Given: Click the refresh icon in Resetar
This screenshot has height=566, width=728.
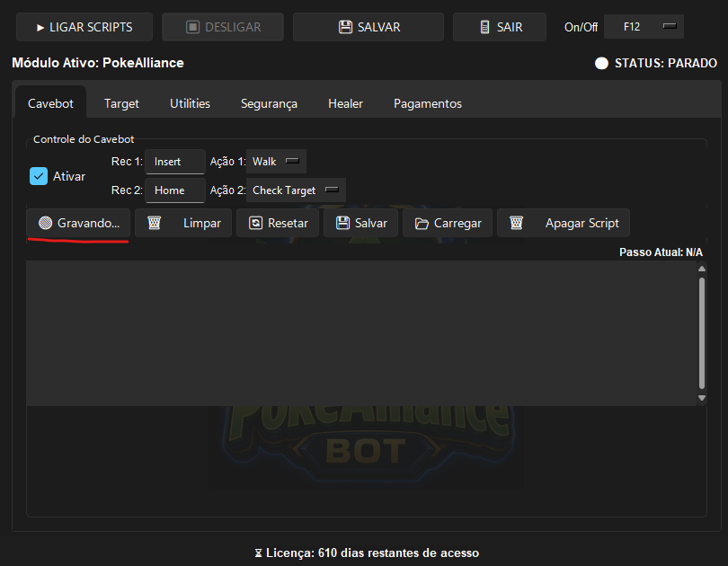Looking at the screenshot, I should [x=255, y=223].
